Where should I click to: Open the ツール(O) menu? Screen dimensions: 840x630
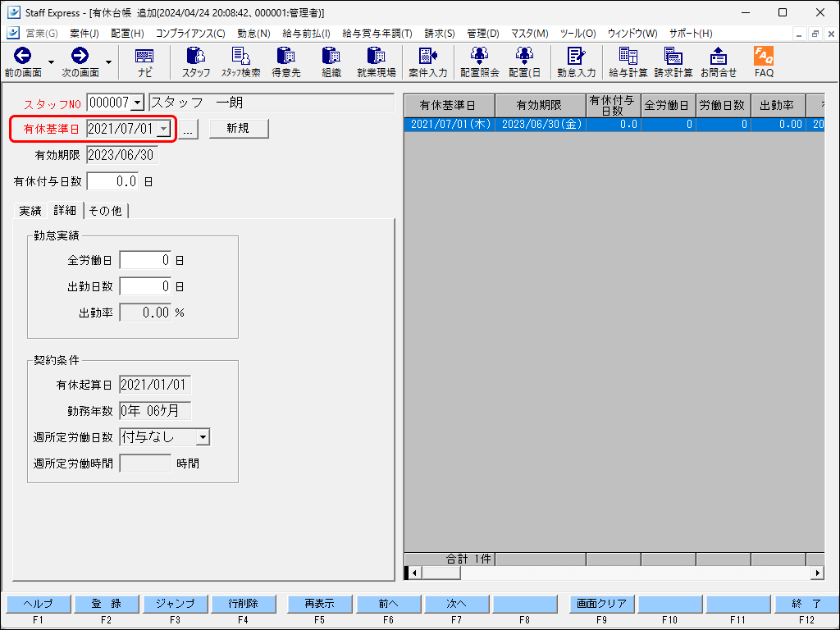click(577, 33)
